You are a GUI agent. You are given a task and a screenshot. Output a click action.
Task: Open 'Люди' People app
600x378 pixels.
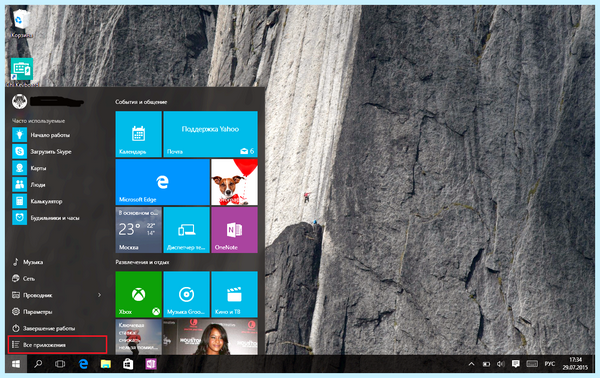coord(57,185)
